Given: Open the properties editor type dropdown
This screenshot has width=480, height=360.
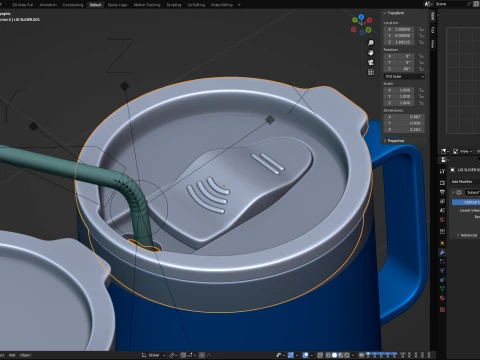Looking at the screenshot, I should tap(445, 160).
